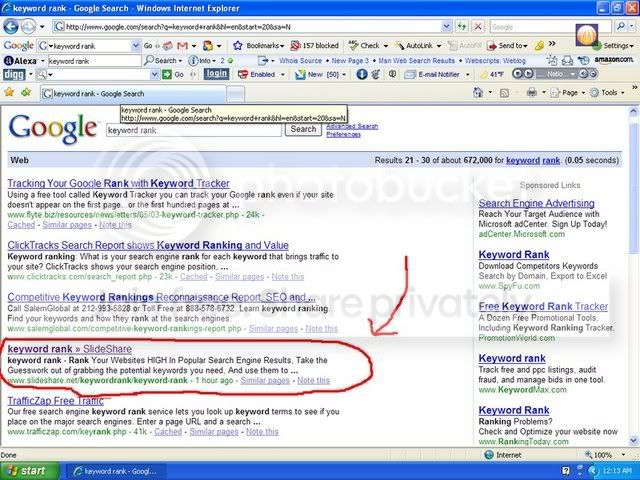Click the Alexa toolbar search field
This screenshot has width=640, height=480.
94,61
